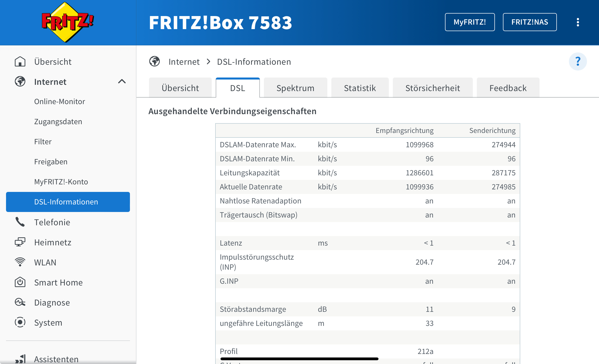The height and width of the screenshot is (364, 599).
Task: Click the WLAN wifi icon
Action: [20, 262]
